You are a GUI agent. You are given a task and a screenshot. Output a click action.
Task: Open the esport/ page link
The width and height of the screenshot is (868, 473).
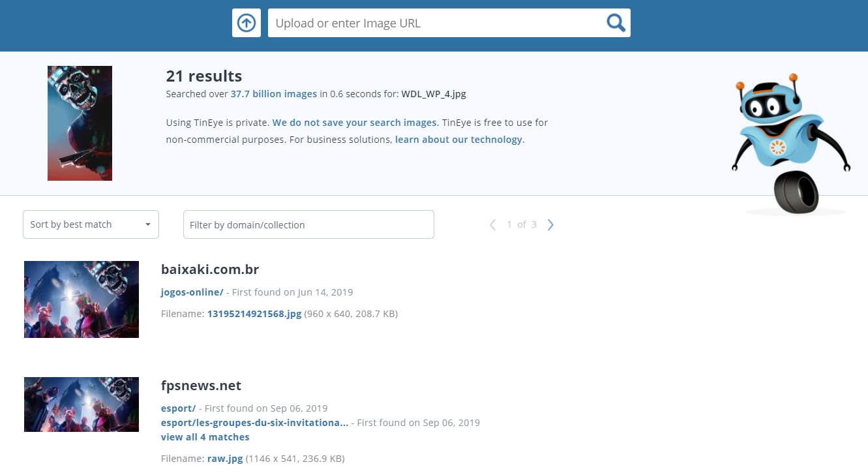point(179,408)
